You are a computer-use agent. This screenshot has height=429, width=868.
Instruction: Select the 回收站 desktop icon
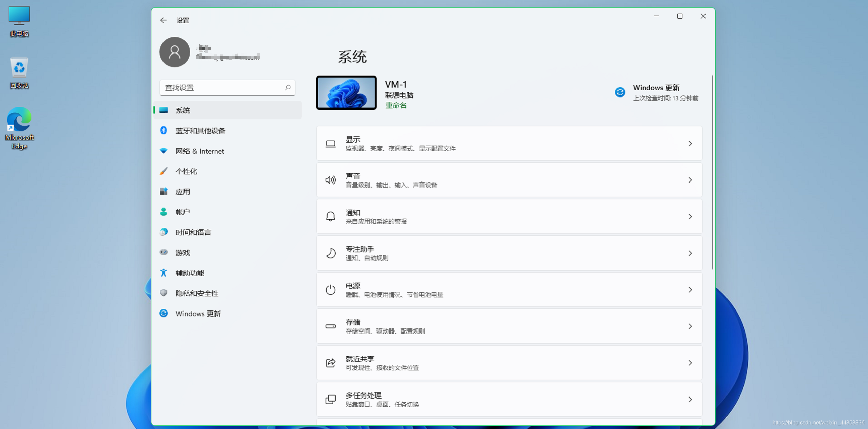tap(19, 72)
